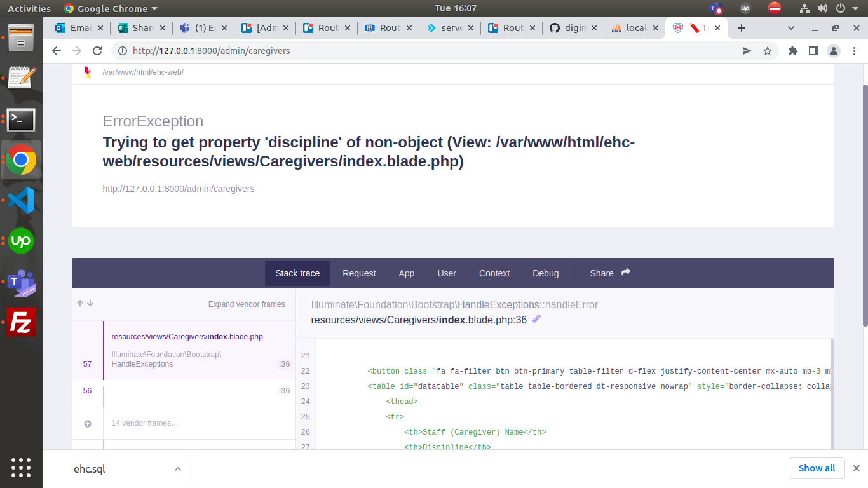
Task: Open the Chrome tab search dropdown
Action: (791, 28)
